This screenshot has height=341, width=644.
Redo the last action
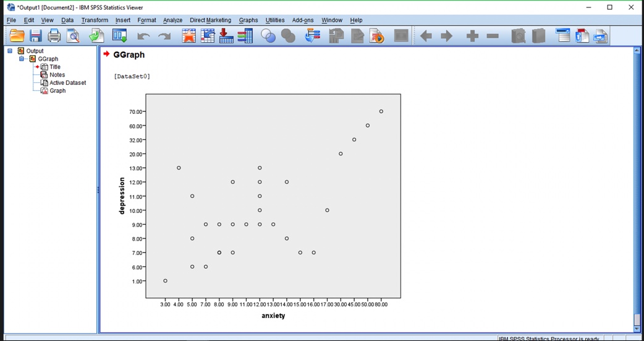164,36
